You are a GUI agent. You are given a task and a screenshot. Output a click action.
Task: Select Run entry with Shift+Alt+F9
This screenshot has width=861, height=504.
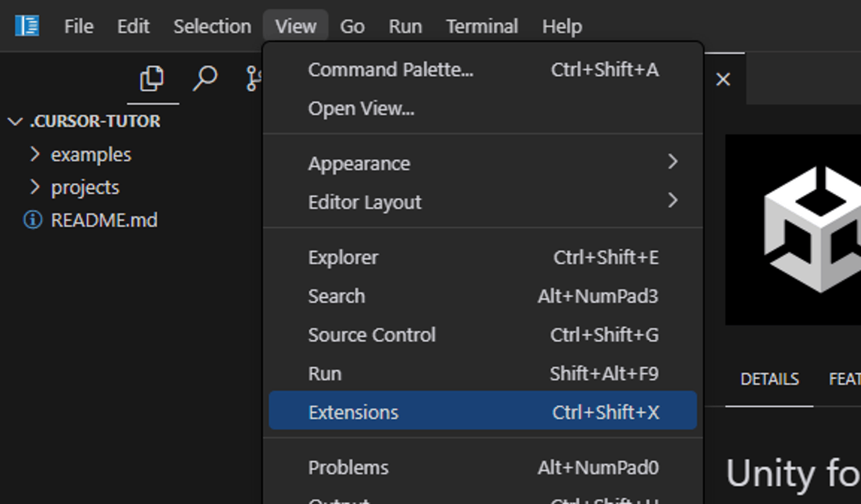483,374
